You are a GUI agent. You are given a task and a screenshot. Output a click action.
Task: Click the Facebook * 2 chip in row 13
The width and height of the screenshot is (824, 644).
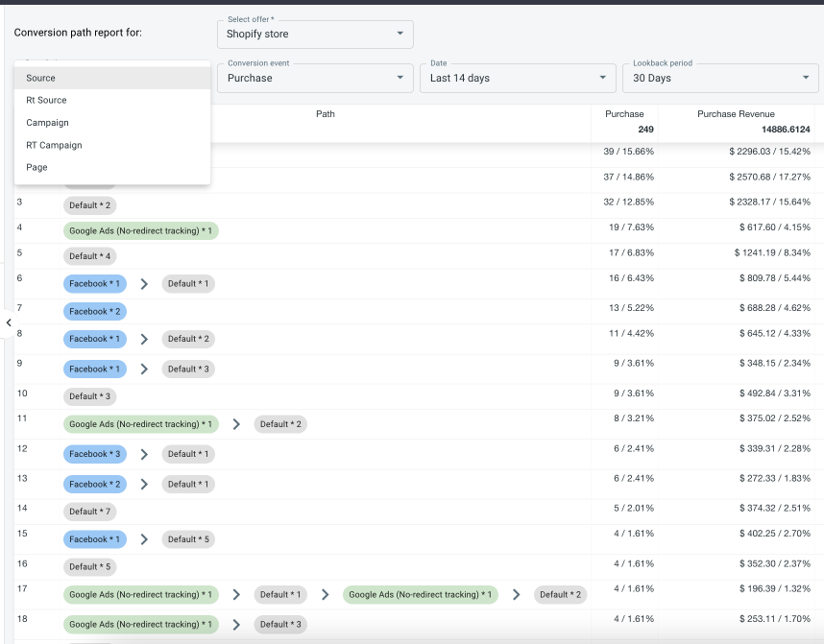pyautogui.click(x=94, y=485)
